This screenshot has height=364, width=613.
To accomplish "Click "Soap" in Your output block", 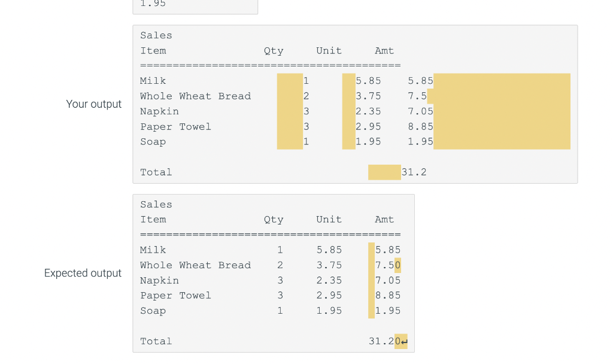I will 153,142.
